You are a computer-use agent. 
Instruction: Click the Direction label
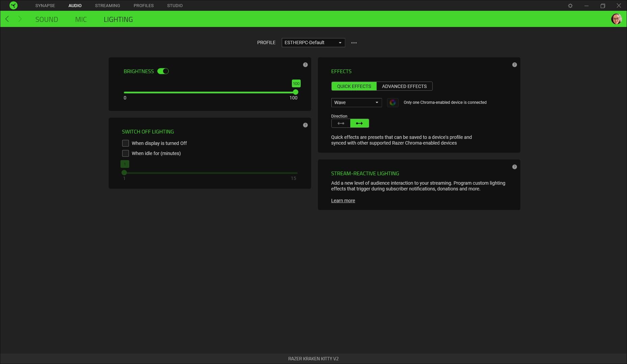coord(339,116)
